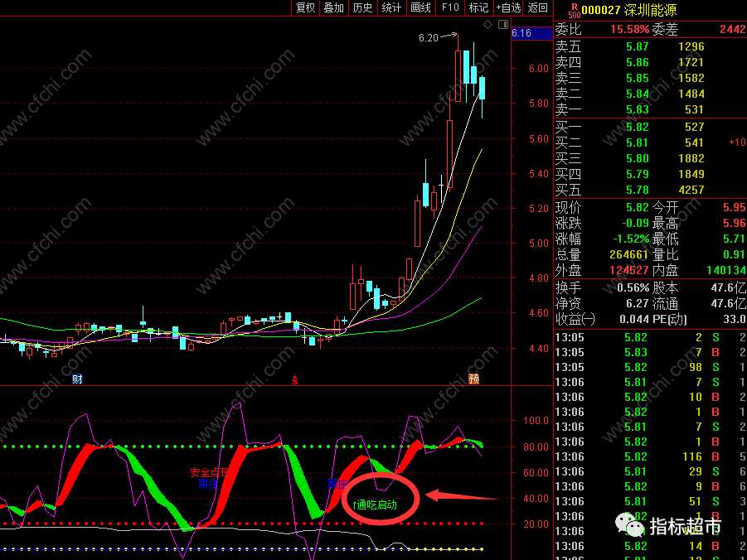Select 13:06 trade with volume 10
The image size is (747, 560).
point(650,398)
